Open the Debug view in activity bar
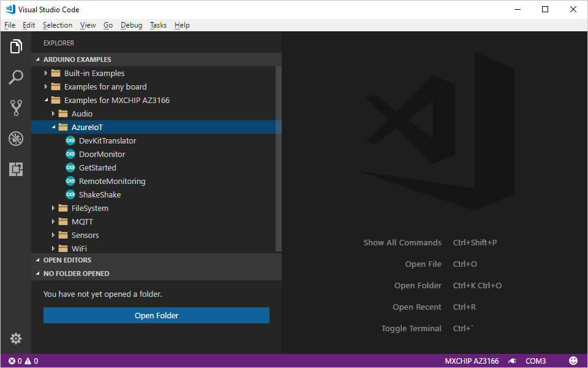The height and width of the screenshot is (368, 588). 16,139
